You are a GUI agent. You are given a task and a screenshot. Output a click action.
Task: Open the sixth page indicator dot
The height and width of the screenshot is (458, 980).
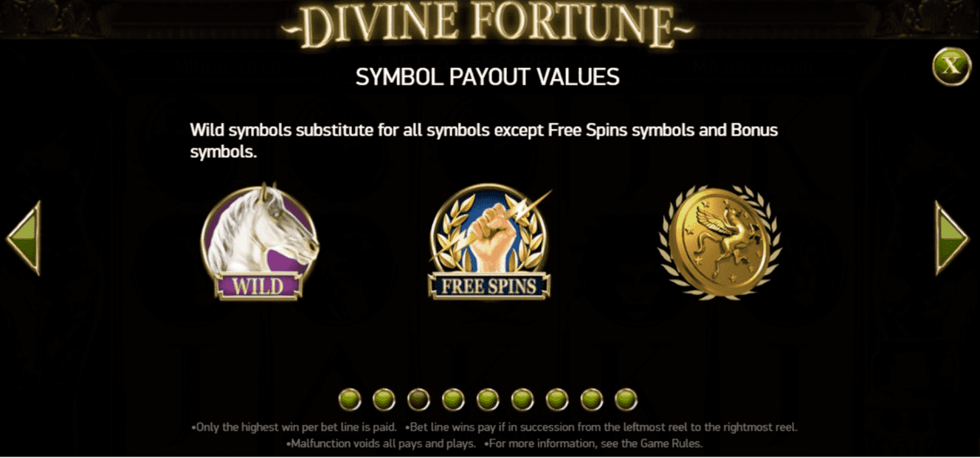(x=522, y=400)
